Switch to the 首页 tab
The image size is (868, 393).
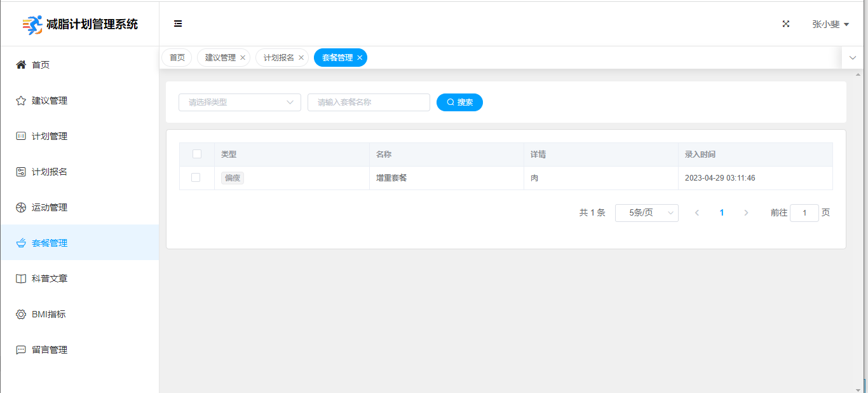[x=177, y=58]
